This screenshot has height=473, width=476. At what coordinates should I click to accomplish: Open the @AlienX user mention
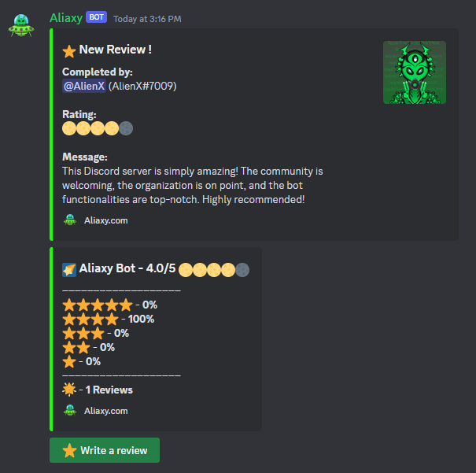pyautogui.click(x=84, y=86)
